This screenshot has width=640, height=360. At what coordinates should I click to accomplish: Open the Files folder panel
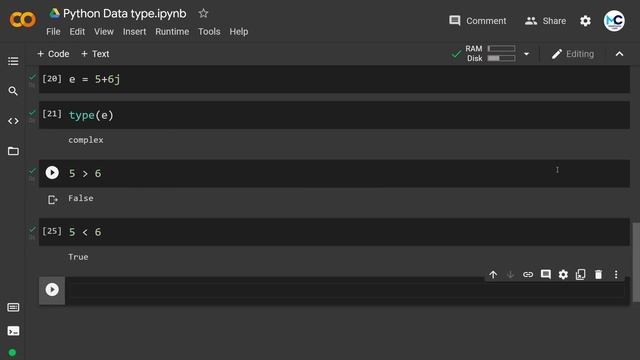pyautogui.click(x=13, y=151)
